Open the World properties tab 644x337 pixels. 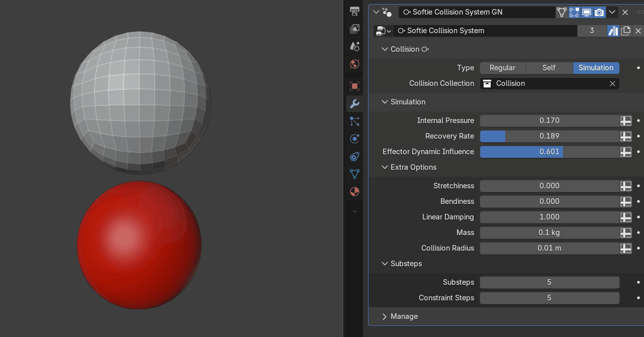pyautogui.click(x=354, y=64)
